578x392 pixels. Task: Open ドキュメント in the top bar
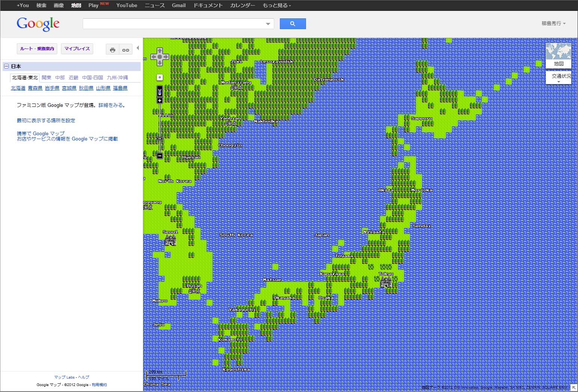208,5
